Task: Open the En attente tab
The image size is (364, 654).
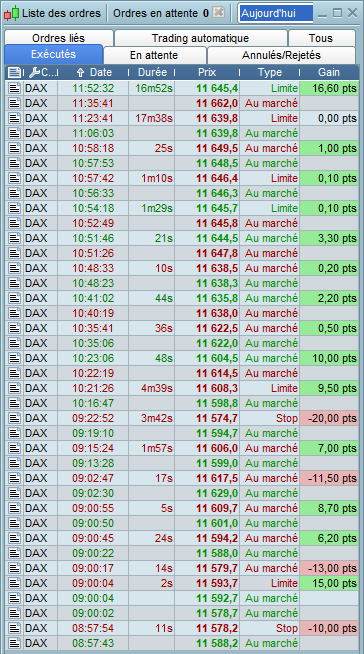Action: coord(154,55)
